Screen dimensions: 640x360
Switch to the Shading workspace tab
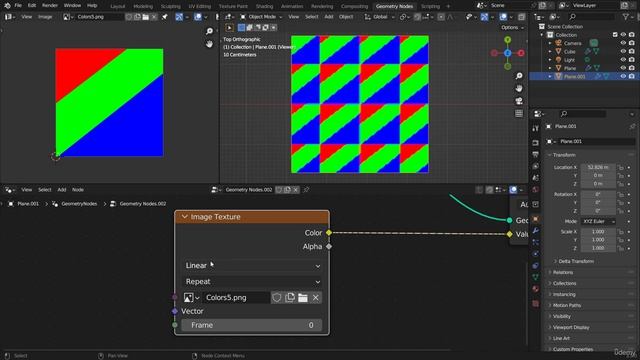264,6
